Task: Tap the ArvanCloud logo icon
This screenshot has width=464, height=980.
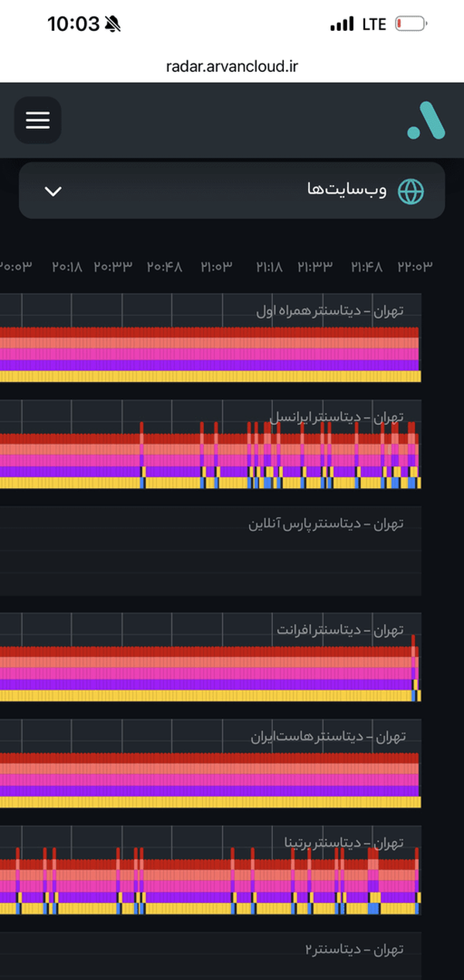Action: (426, 121)
